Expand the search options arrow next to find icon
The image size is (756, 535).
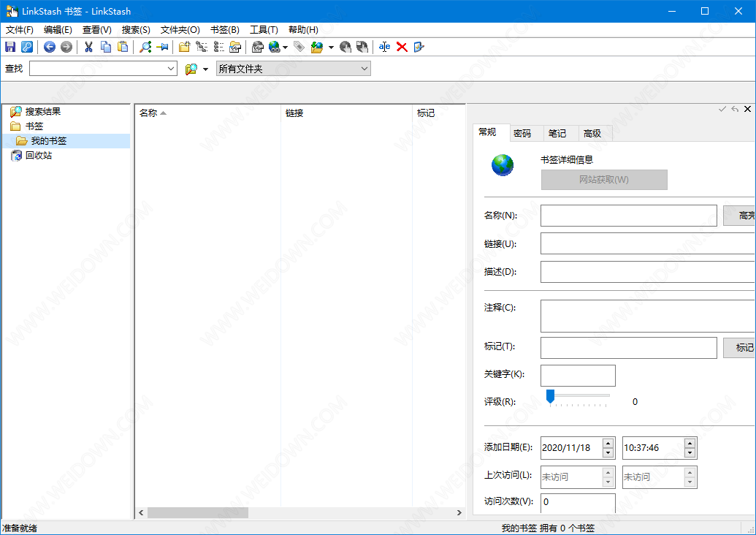[205, 69]
